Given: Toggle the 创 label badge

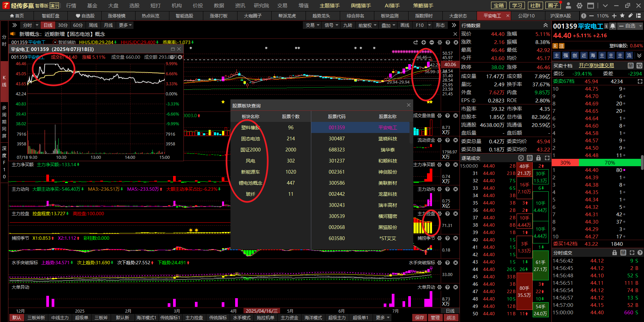Looking at the screenshot, I should [575, 55].
